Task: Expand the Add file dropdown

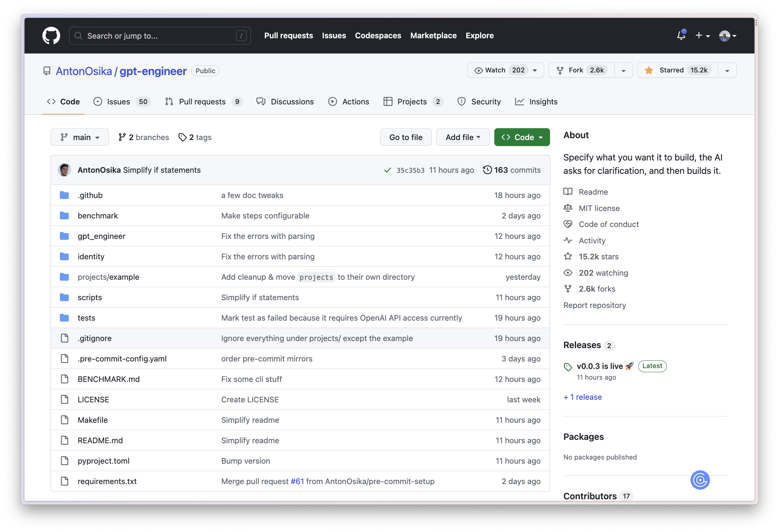Action: (x=463, y=137)
